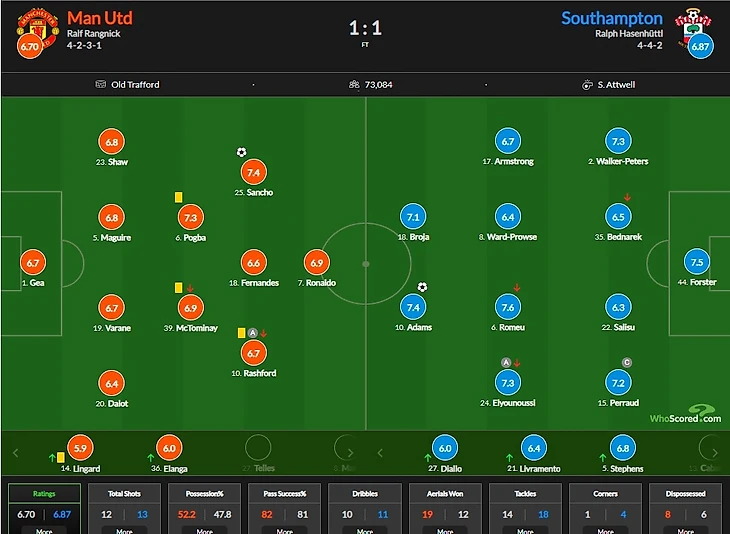Image resolution: width=730 pixels, height=534 pixels.
Task: Click the goal ball icon above Adams
Action: tap(422, 287)
